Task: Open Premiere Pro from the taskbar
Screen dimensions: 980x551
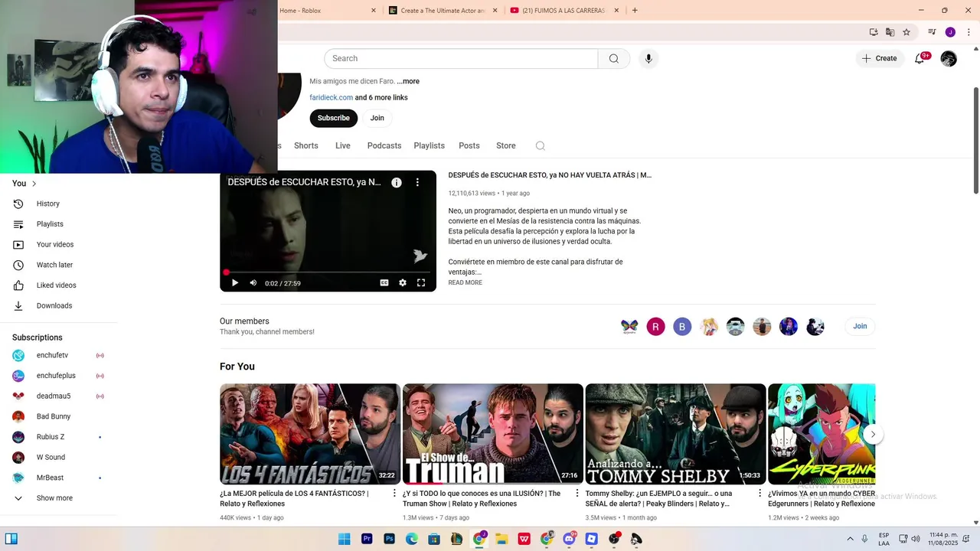Action: point(367,539)
